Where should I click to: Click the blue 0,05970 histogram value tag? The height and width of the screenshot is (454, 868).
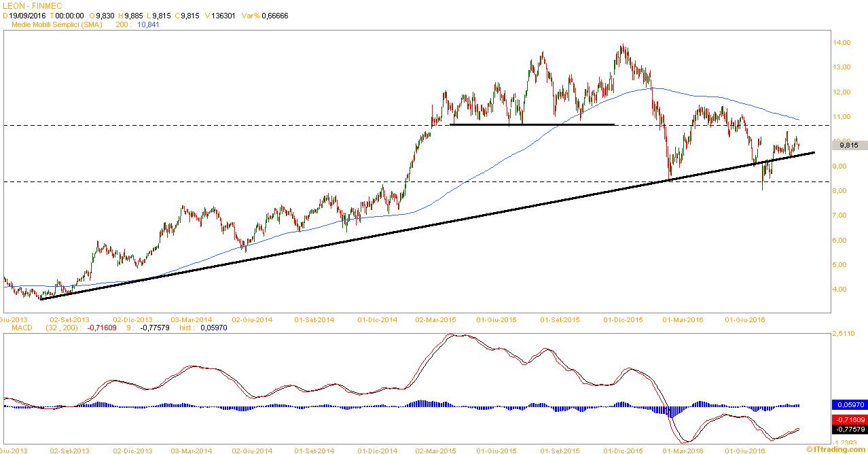point(848,404)
